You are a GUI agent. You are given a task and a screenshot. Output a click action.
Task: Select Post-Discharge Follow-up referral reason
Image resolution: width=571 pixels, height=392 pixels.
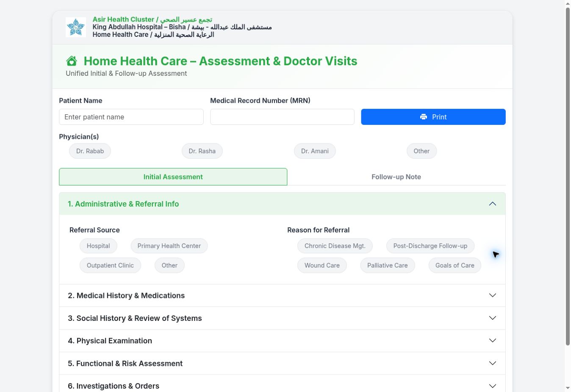(430, 246)
